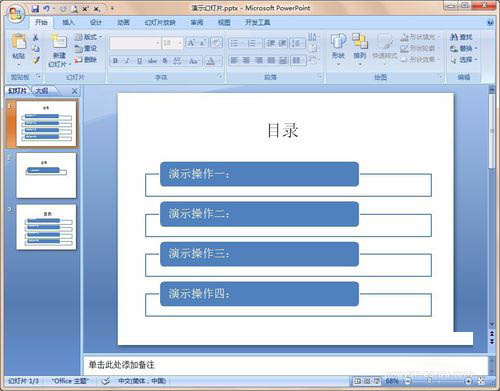Increase font size with the grow font icon
This screenshot has width=500, height=391.
click(191, 43)
